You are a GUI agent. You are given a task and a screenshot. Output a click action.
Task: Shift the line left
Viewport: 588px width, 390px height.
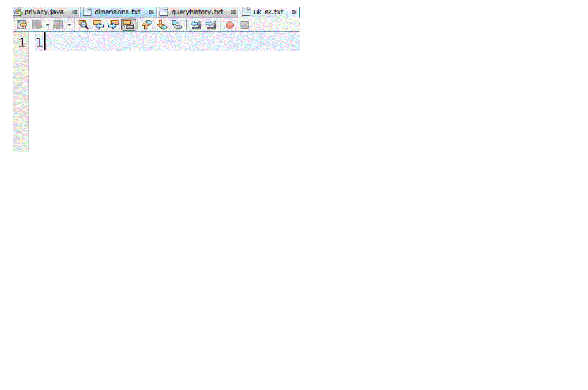coord(196,25)
